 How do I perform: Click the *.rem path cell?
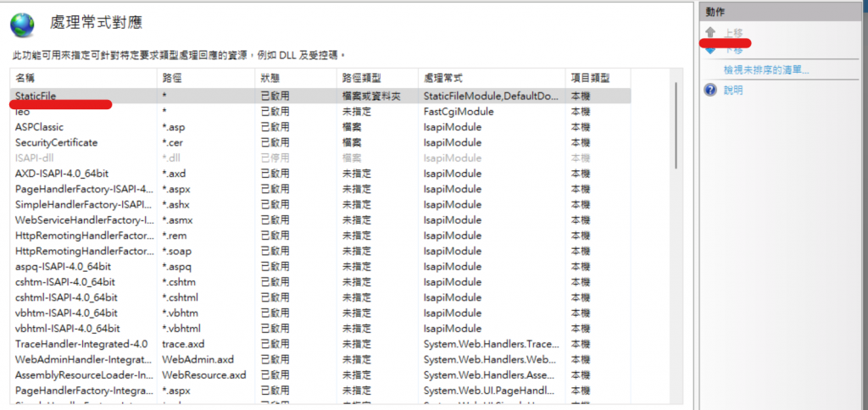175,235
